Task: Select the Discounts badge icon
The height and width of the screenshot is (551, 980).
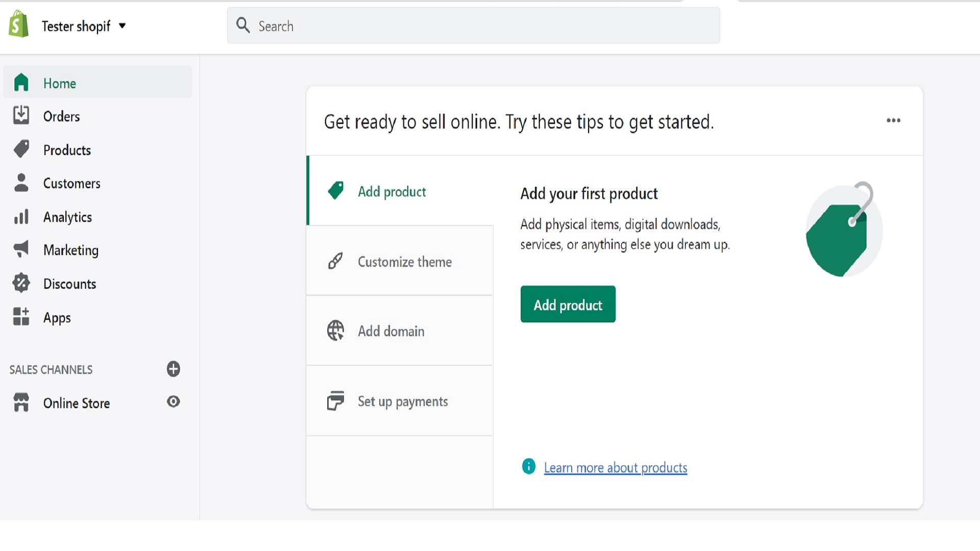Action: 21,283
